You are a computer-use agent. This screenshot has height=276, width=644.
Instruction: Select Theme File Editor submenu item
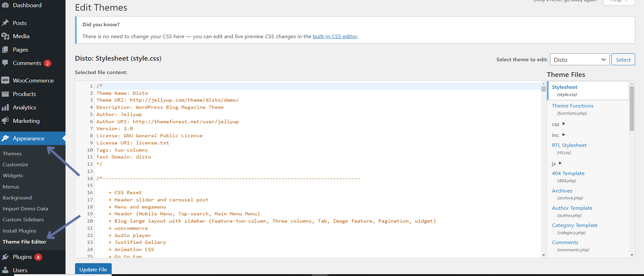(25, 242)
